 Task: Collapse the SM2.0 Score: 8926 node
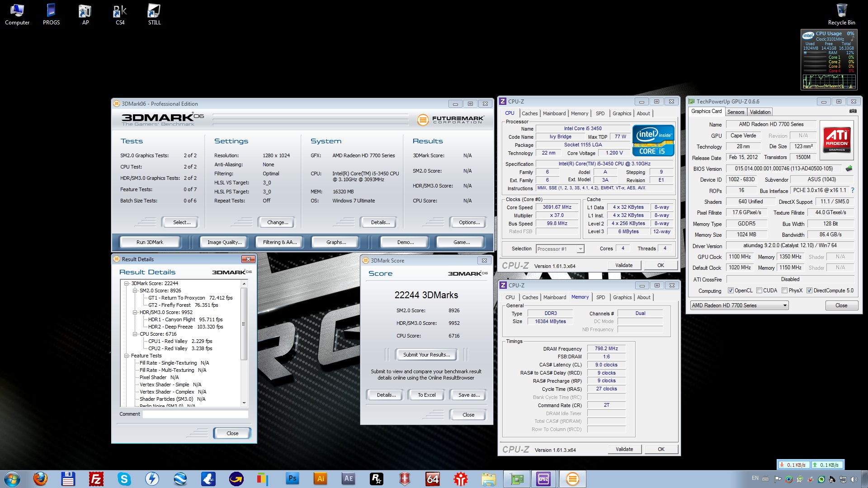tap(135, 291)
